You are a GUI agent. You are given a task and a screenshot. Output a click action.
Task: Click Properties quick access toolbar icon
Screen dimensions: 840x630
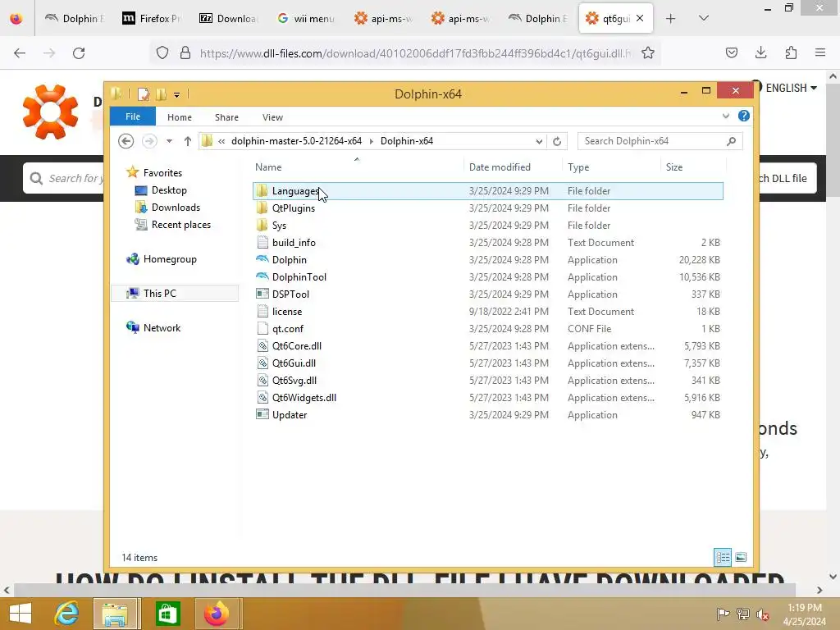point(144,94)
